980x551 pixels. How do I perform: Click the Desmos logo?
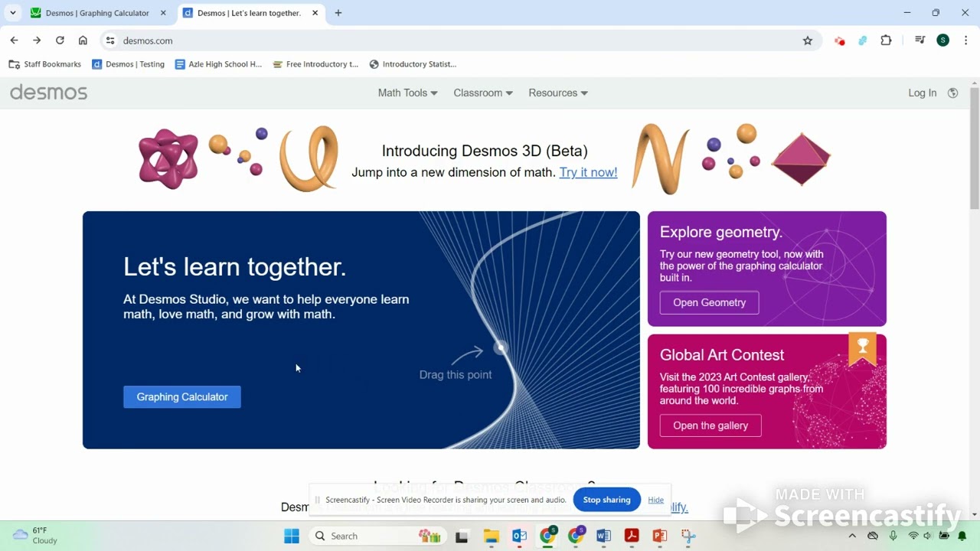click(x=49, y=93)
